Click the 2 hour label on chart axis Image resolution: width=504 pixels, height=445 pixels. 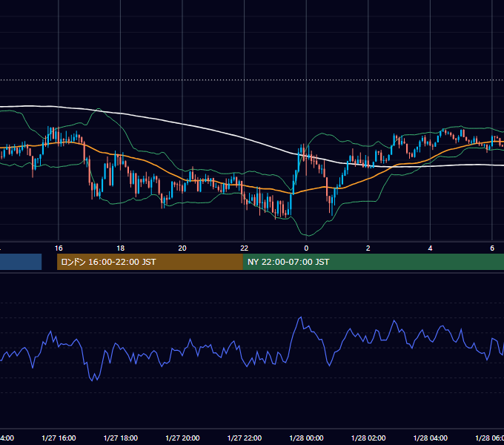pyautogui.click(x=368, y=248)
